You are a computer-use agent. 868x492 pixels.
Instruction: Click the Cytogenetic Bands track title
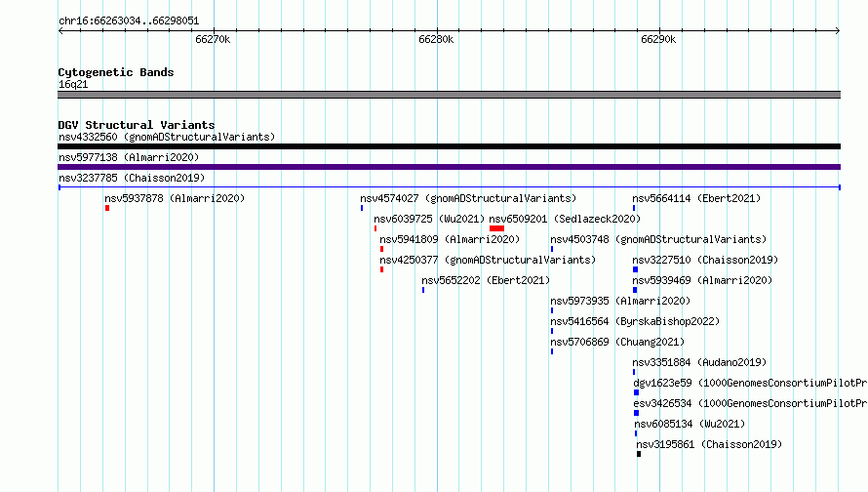point(116,72)
